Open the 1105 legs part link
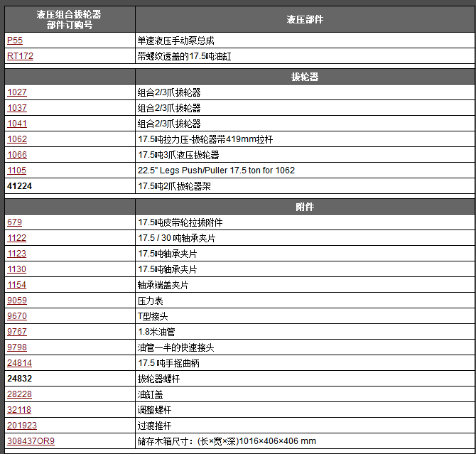The height and width of the screenshot is (454, 476). [x=17, y=171]
